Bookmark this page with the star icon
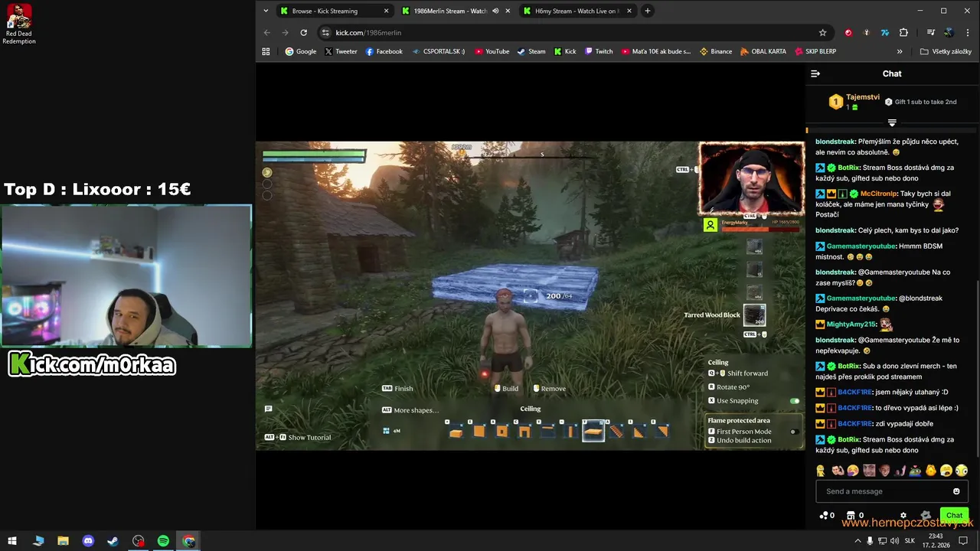 click(823, 33)
